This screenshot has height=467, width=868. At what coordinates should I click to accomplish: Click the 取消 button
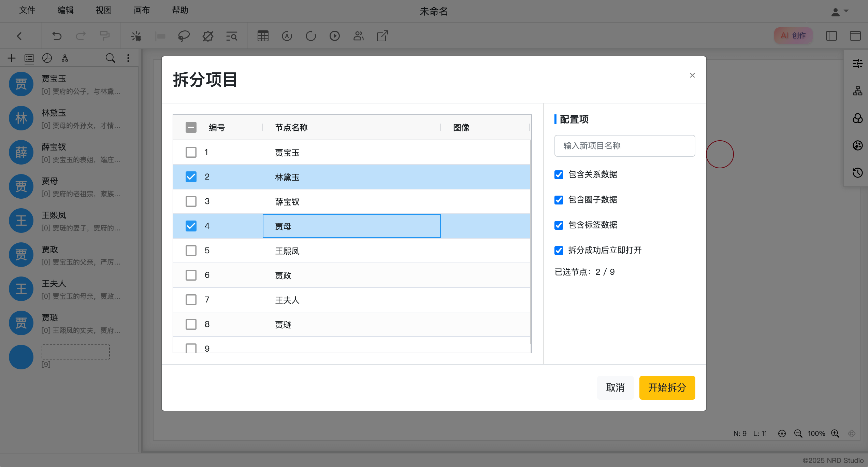point(615,388)
